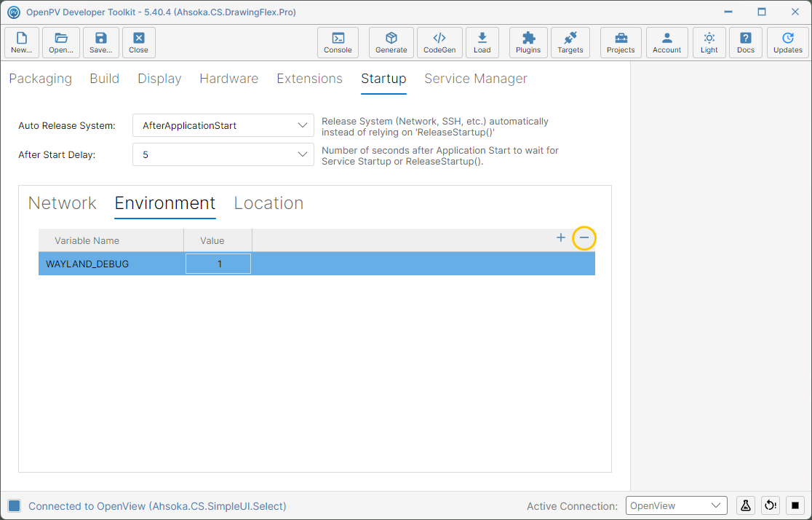Switch to the Network sub-tab

click(x=62, y=203)
